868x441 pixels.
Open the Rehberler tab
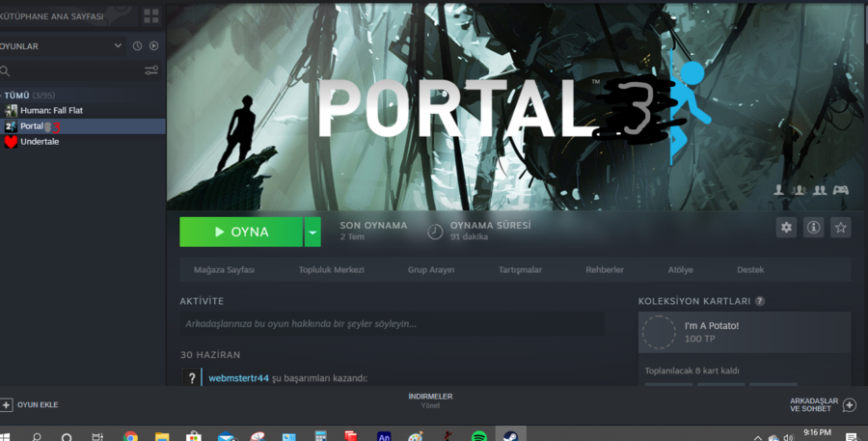tap(605, 270)
